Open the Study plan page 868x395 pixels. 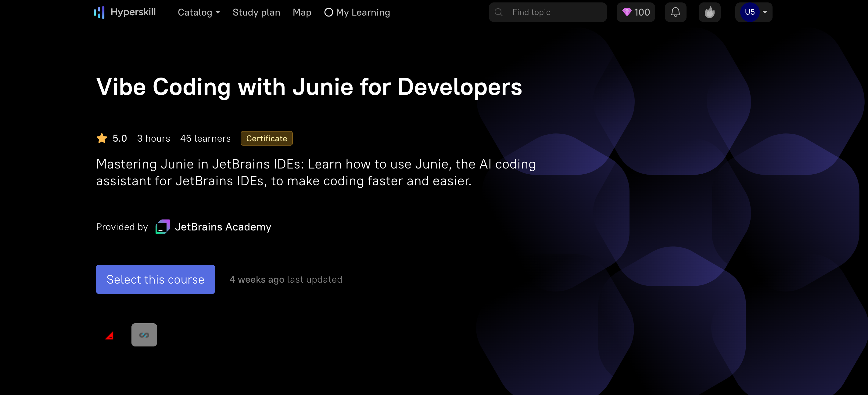256,13
